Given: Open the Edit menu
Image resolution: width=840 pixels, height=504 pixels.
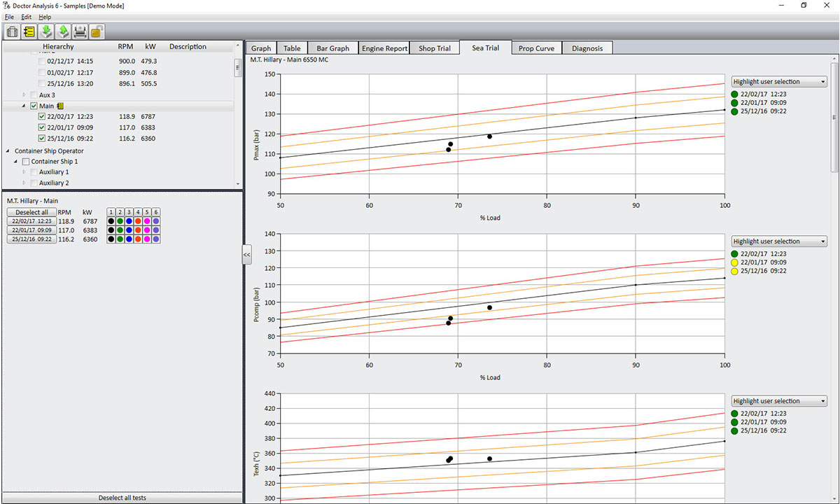Looking at the screenshot, I should (x=27, y=17).
